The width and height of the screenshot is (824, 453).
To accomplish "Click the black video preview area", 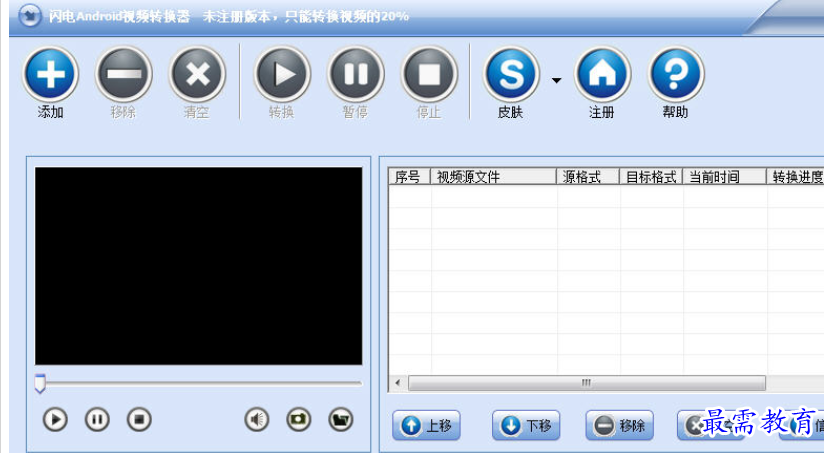I will click(x=199, y=266).
